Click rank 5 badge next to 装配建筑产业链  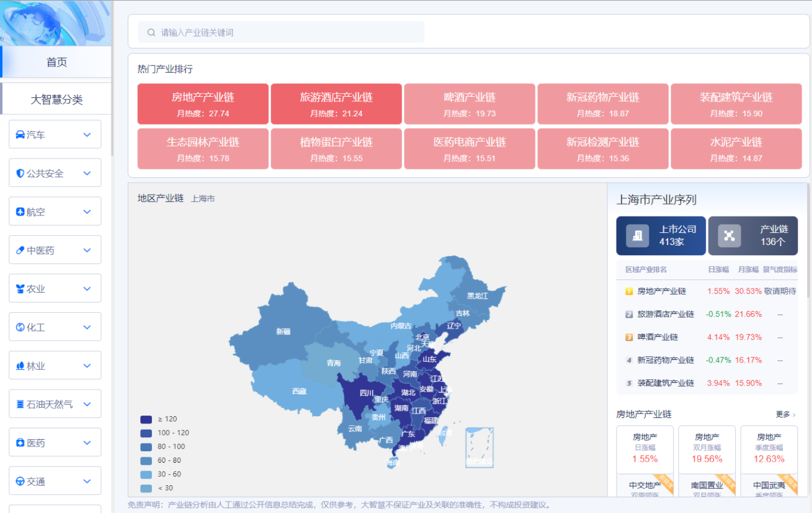(x=629, y=383)
